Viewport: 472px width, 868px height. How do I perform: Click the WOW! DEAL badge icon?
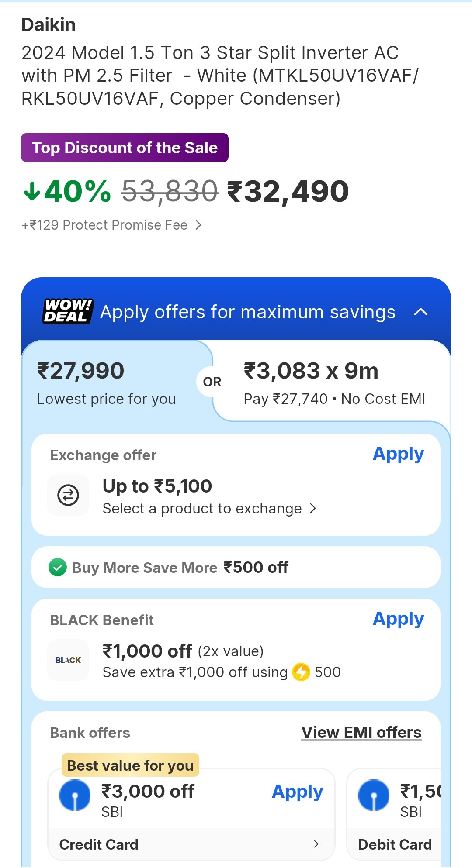[x=68, y=311]
